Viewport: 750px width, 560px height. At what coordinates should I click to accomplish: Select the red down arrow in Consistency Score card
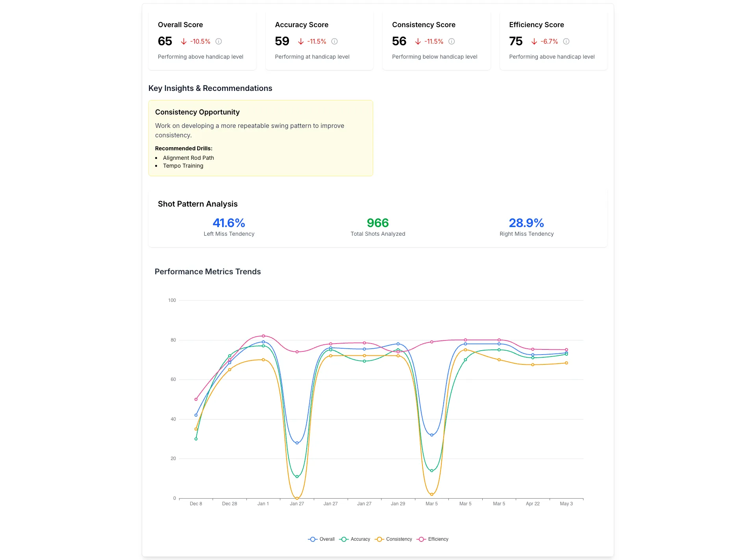pos(418,41)
